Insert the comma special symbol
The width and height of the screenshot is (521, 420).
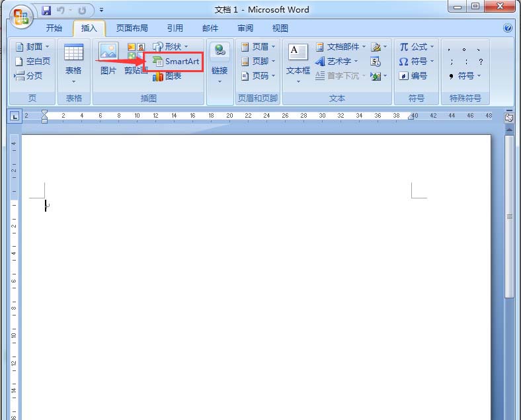pos(449,50)
